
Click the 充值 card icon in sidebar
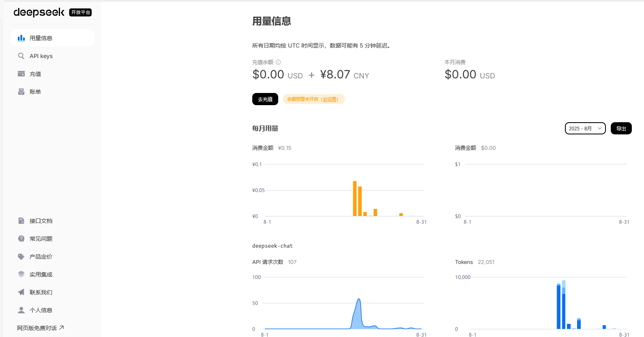tap(21, 74)
